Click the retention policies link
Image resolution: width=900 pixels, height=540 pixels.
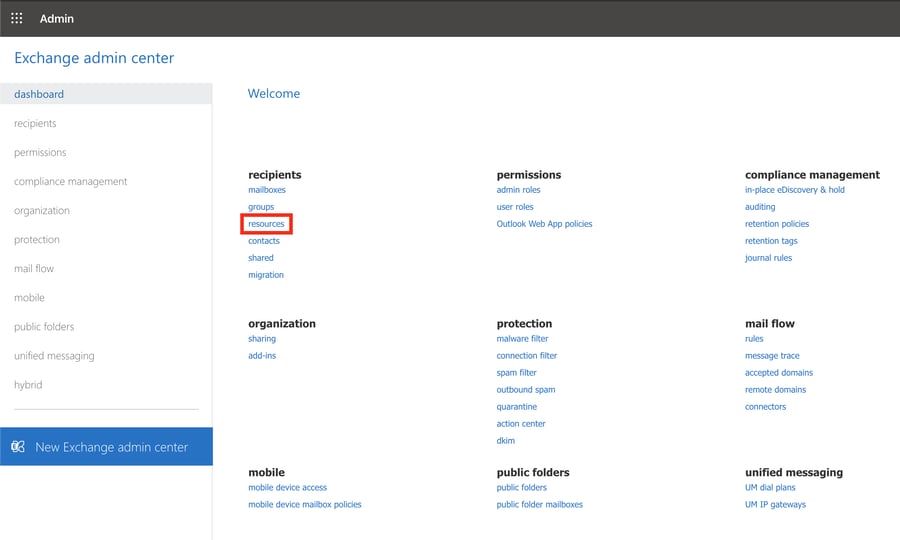coord(777,224)
